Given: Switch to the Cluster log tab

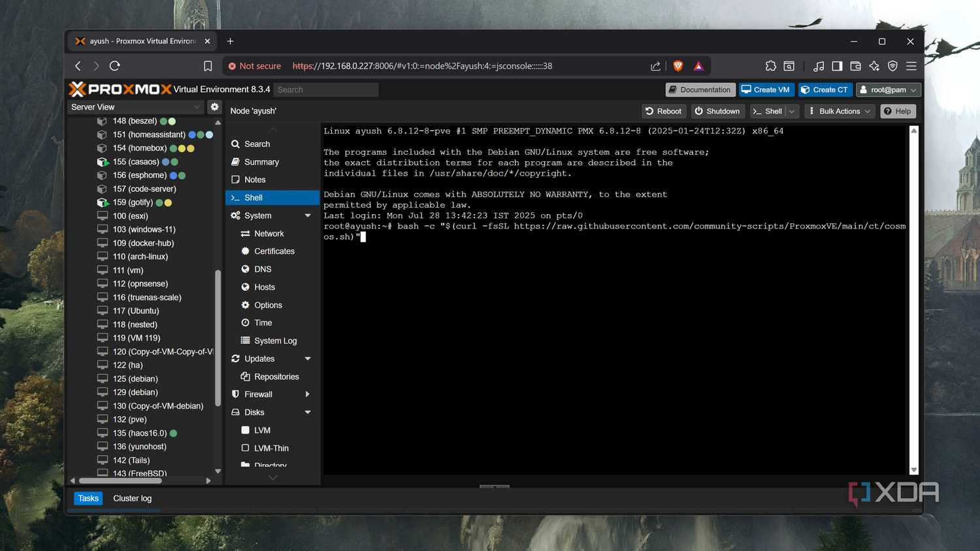Looking at the screenshot, I should pos(132,498).
